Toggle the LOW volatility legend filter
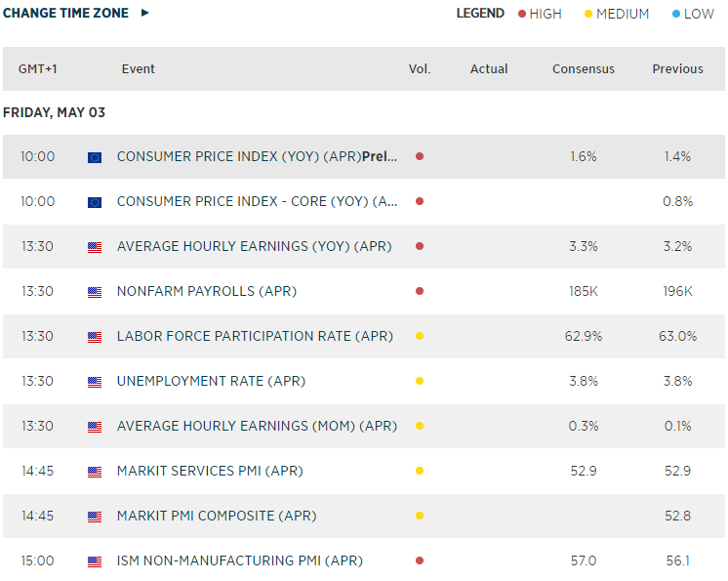 [x=693, y=14]
